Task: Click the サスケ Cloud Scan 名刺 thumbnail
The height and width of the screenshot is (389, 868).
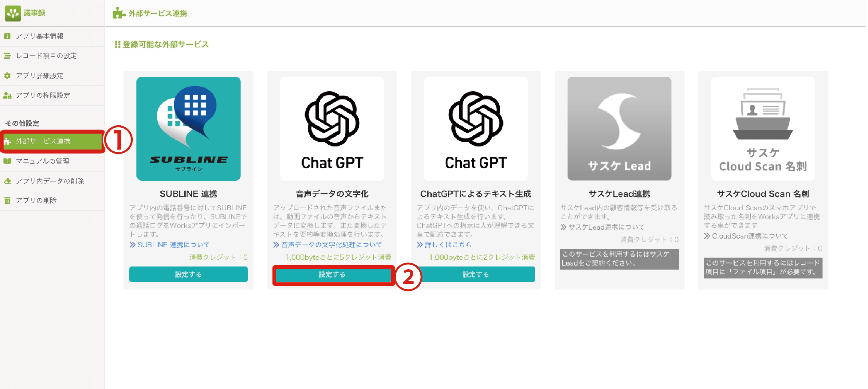Action: pyautogui.click(x=763, y=129)
